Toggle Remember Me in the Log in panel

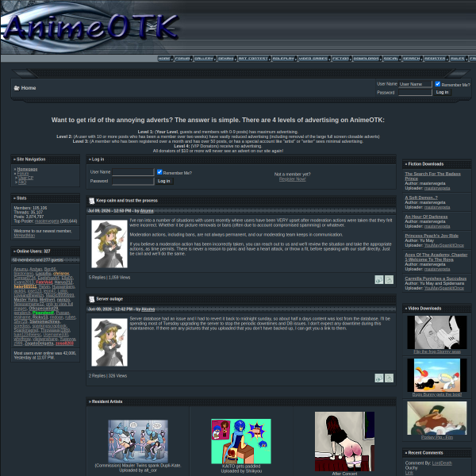tap(159, 172)
